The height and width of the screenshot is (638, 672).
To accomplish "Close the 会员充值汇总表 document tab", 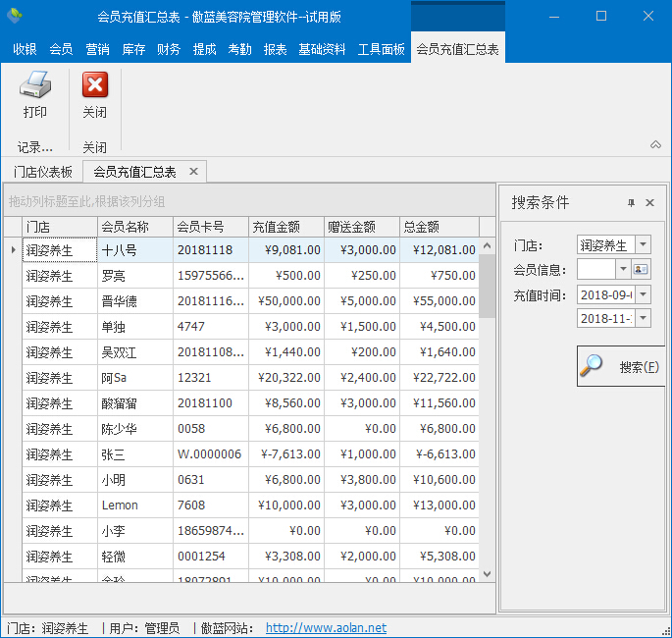I will pyautogui.click(x=193, y=172).
